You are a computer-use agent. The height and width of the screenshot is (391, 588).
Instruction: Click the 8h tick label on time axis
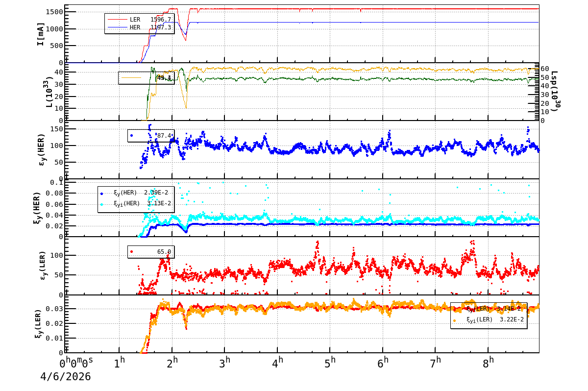click(x=488, y=363)
